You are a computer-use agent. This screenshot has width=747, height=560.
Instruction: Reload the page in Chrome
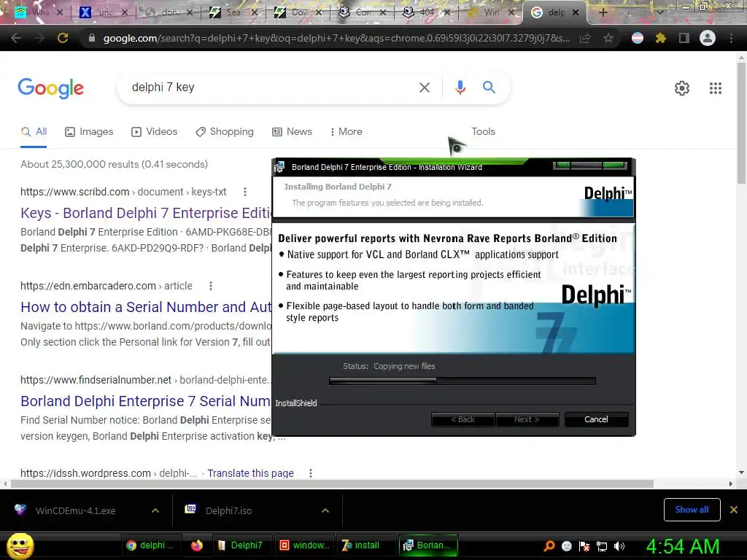(x=63, y=38)
